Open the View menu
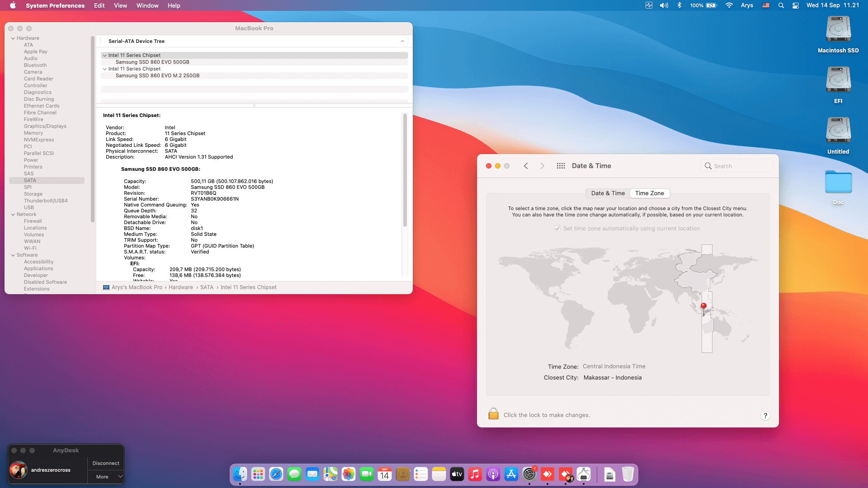 coord(120,5)
